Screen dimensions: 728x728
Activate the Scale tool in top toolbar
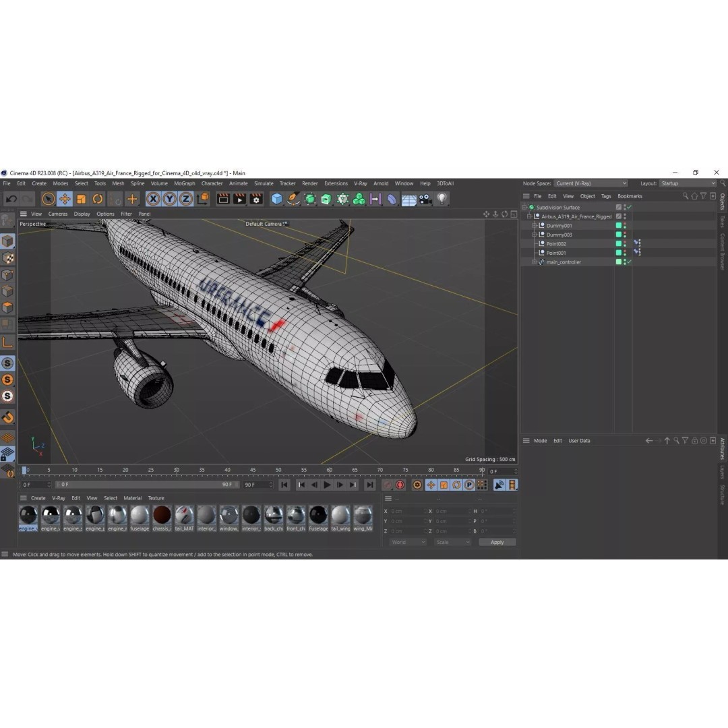coord(82,199)
